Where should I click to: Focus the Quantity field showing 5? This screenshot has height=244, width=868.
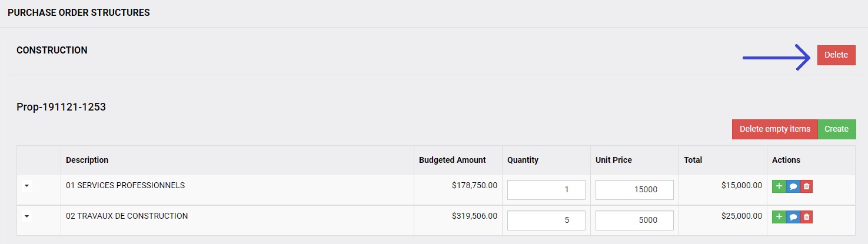[x=546, y=220]
